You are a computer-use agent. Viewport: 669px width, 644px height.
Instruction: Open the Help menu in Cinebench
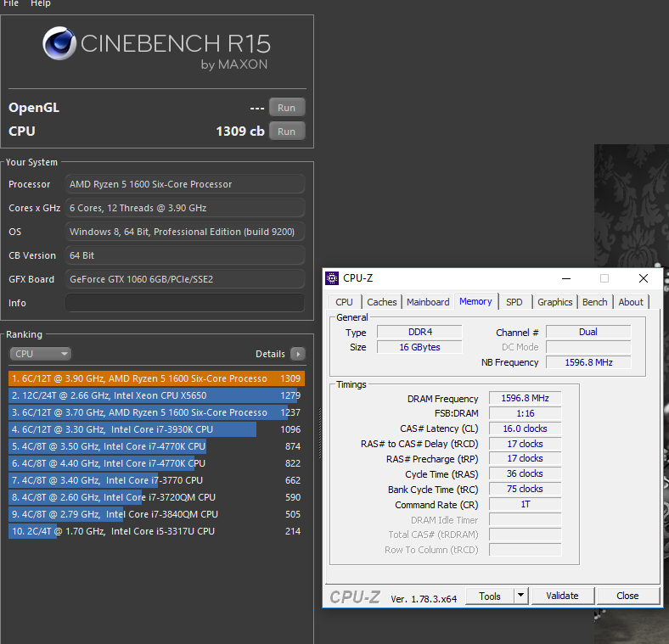coord(41,3)
